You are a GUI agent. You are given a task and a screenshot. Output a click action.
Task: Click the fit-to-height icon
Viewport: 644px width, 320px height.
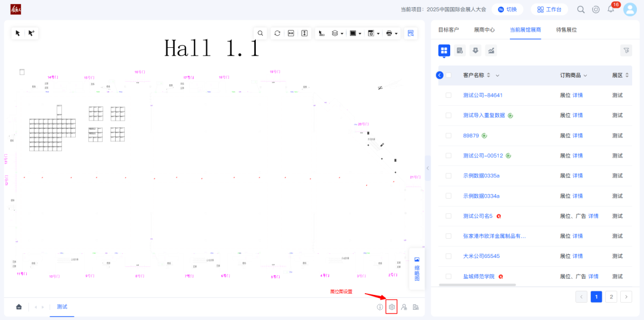(x=304, y=33)
